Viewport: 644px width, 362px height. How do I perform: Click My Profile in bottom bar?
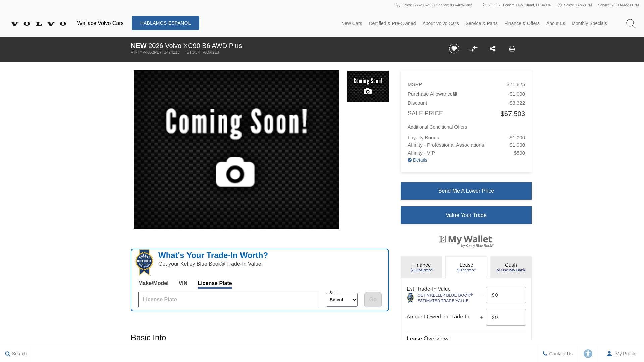click(621, 354)
